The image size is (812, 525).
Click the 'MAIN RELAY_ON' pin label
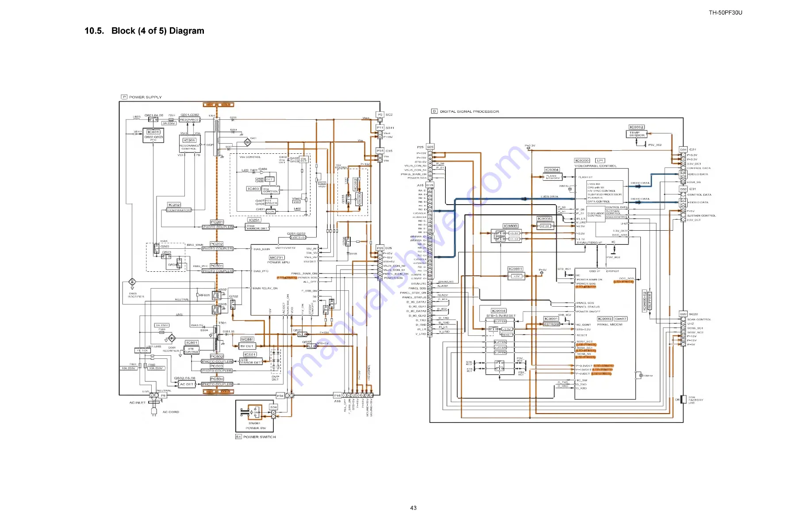click(x=265, y=289)
